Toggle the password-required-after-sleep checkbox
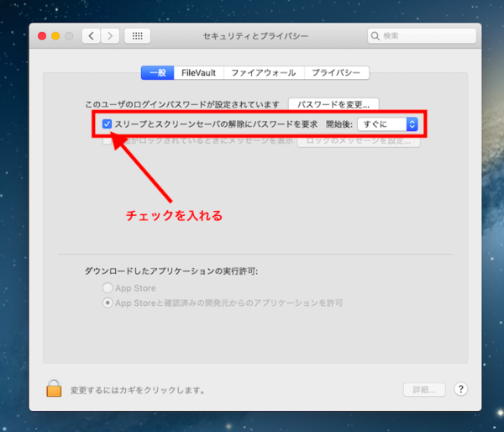Image resolution: width=504 pixels, height=432 pixels. click(108, 124)
